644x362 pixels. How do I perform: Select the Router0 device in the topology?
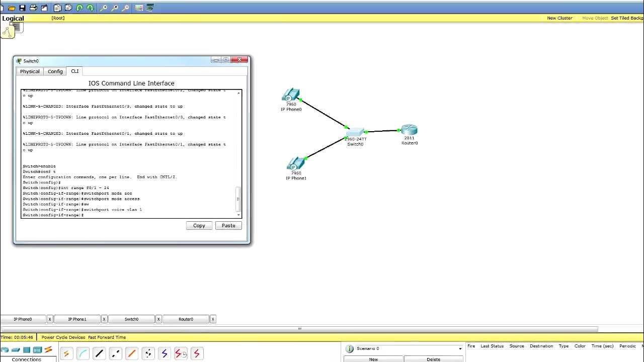[409, 130]
